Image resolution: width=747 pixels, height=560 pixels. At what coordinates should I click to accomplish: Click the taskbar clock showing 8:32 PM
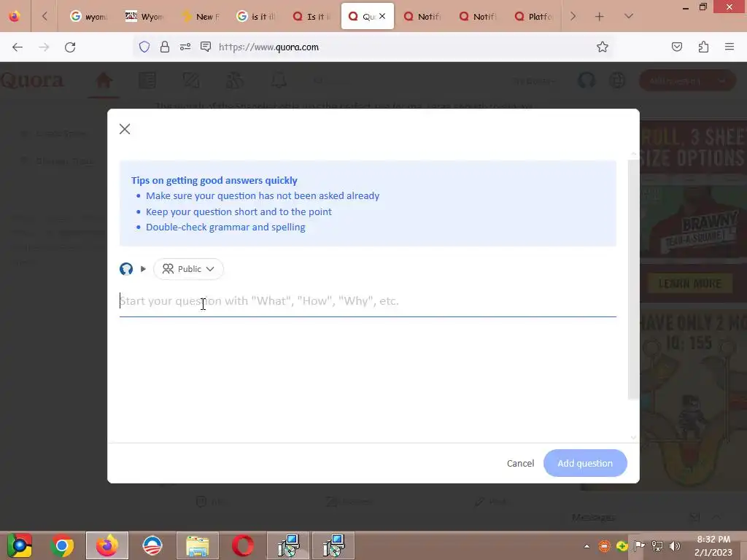click(x=713, y=545)
